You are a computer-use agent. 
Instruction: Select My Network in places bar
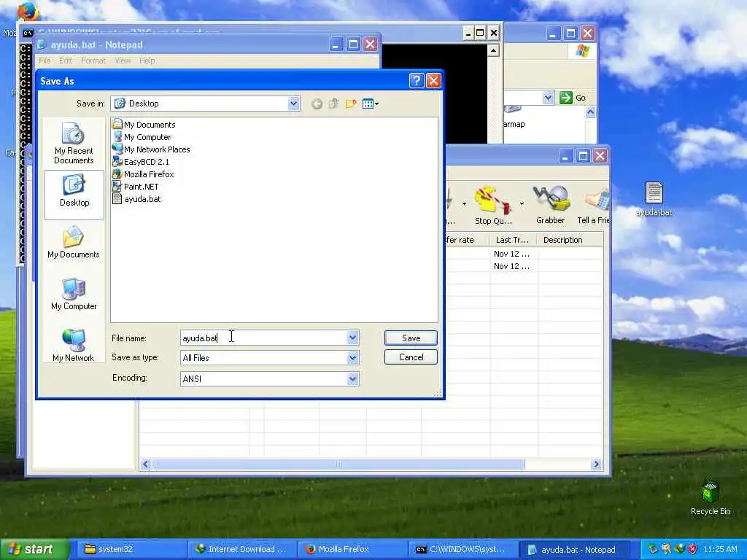click(74, 346)
